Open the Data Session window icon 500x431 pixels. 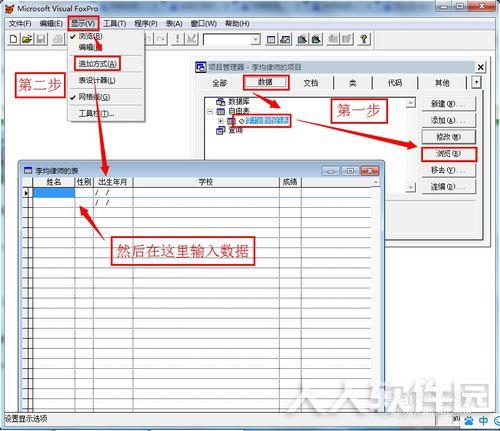[285, 40]
